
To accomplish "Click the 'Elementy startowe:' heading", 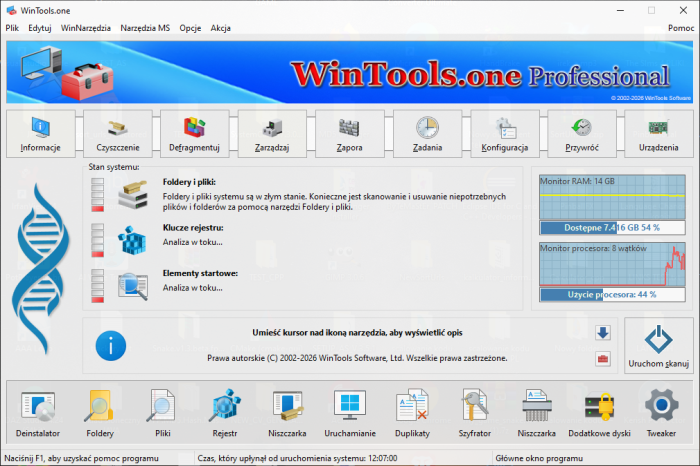I will 200,273.
